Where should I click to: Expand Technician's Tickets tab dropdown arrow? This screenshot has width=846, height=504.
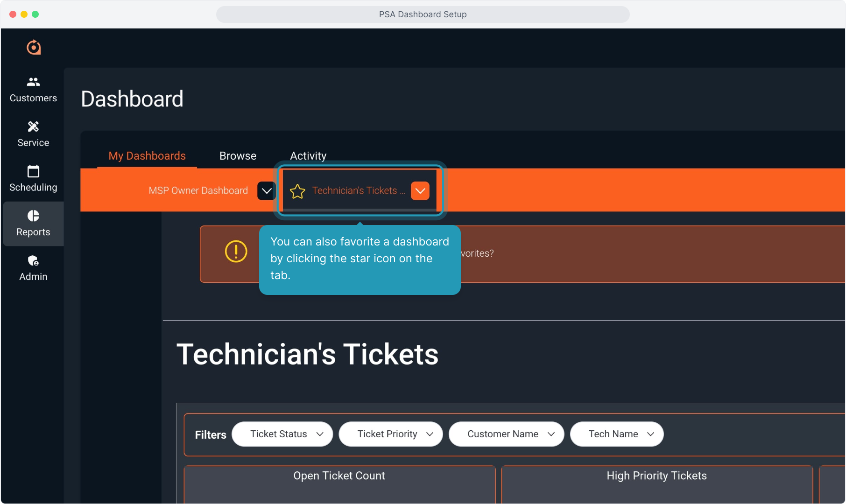click(x=420, y=191)
